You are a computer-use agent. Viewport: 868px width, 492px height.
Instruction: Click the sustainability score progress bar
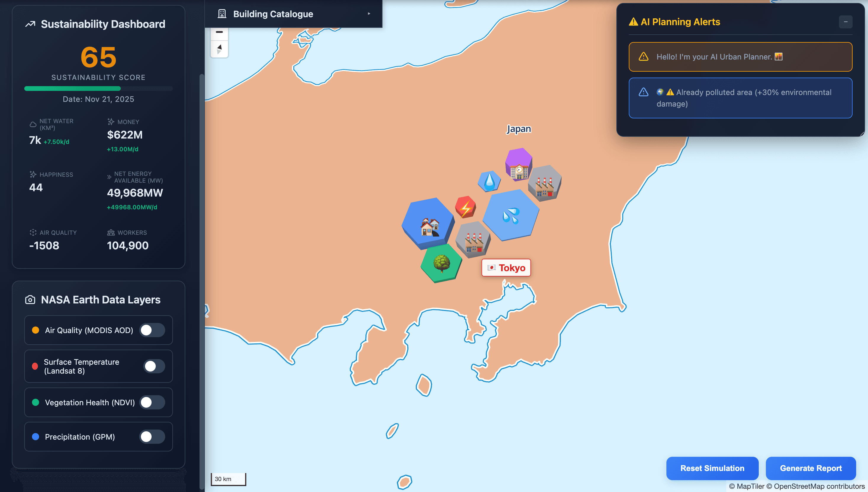click(98, 89)
